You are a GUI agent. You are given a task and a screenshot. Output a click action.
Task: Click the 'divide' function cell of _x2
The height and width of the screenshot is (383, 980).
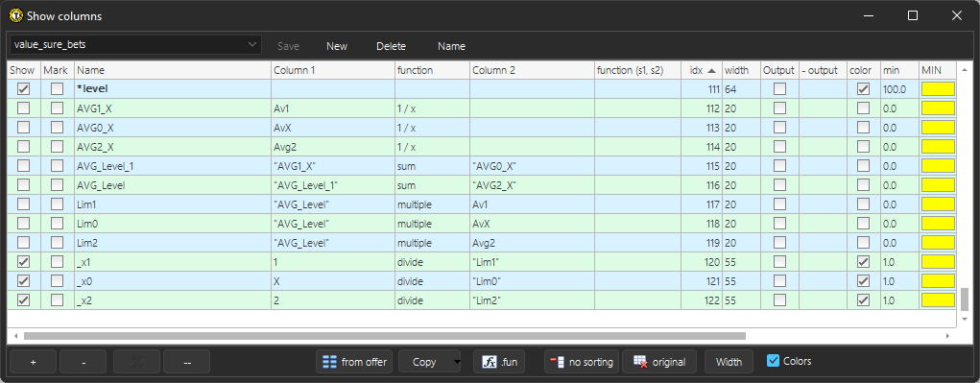coord(433,300)
